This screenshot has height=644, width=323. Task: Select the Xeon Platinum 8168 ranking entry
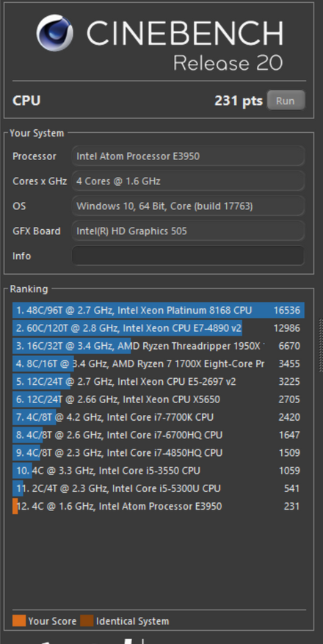coord(159,310)
